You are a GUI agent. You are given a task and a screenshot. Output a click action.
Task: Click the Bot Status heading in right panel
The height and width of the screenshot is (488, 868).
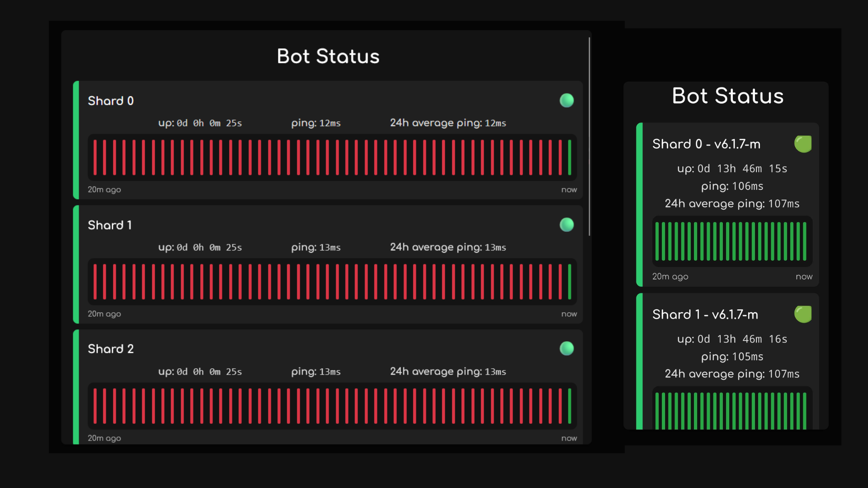[728, 96]
